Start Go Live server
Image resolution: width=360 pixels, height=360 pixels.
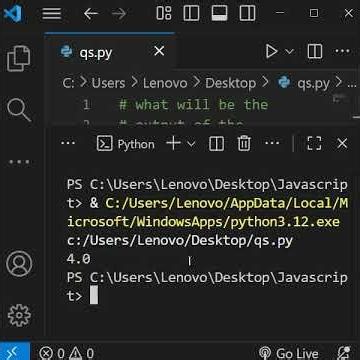[289, 353]
